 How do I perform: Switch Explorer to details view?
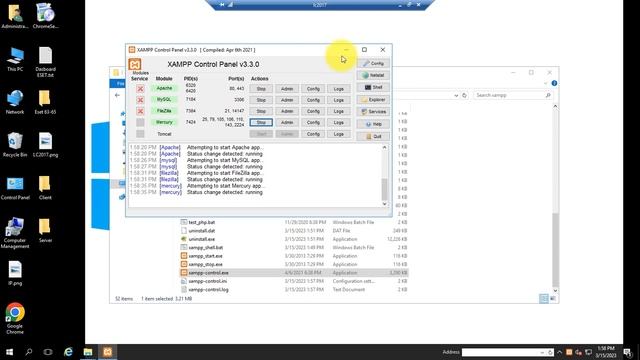(x=544, y=299)
